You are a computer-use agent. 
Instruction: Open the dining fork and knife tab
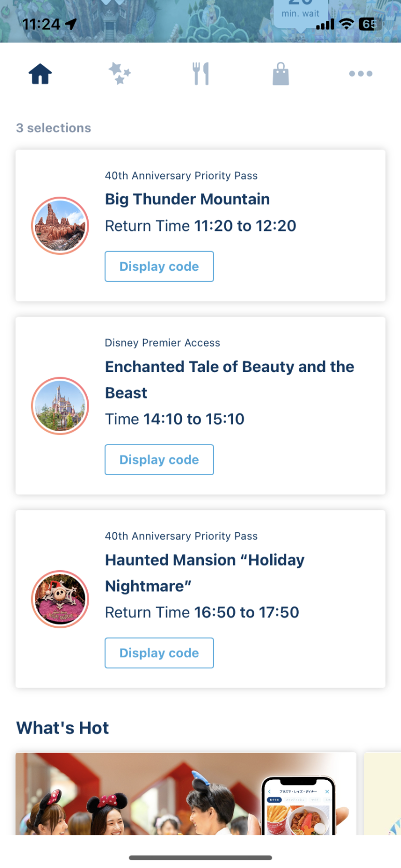(200, 74)
